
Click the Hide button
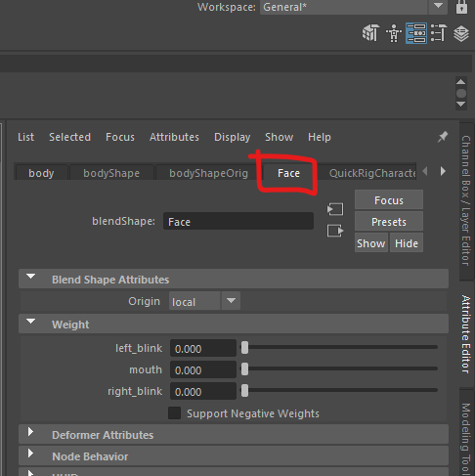407,243
